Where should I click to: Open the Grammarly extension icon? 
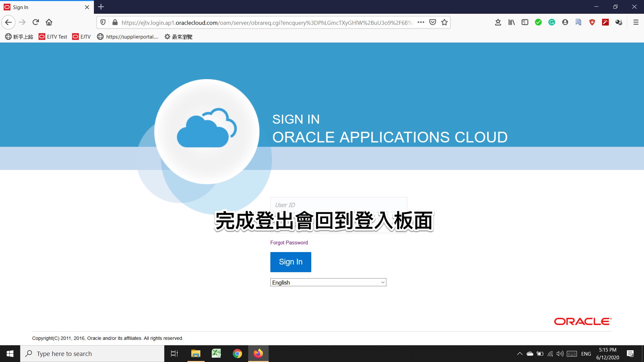pyautogui.click(x=552, y=22)
